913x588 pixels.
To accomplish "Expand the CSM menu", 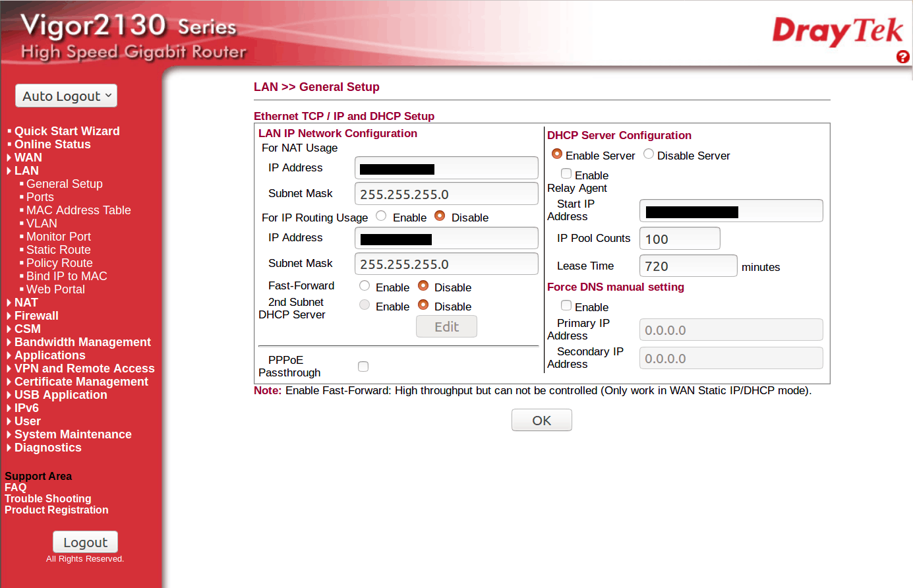I will point(28,329).
